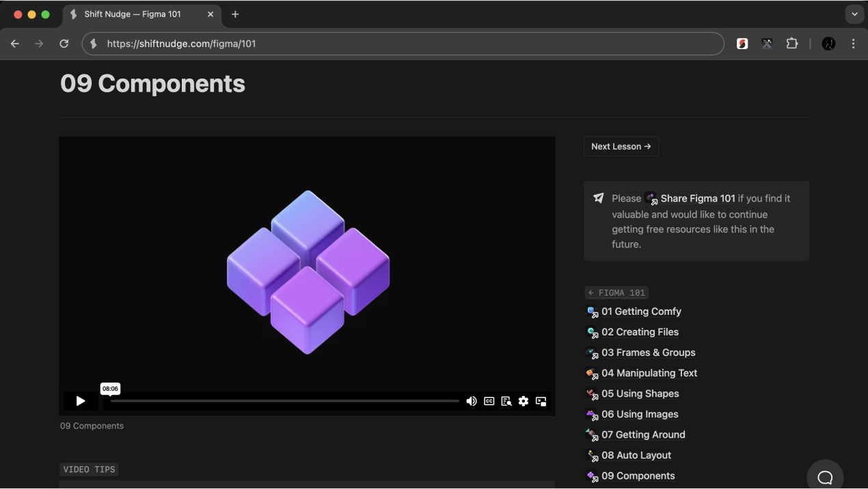
Task: Open lesson 09 Components in sidebar
Action: click(x=638, y=475)
